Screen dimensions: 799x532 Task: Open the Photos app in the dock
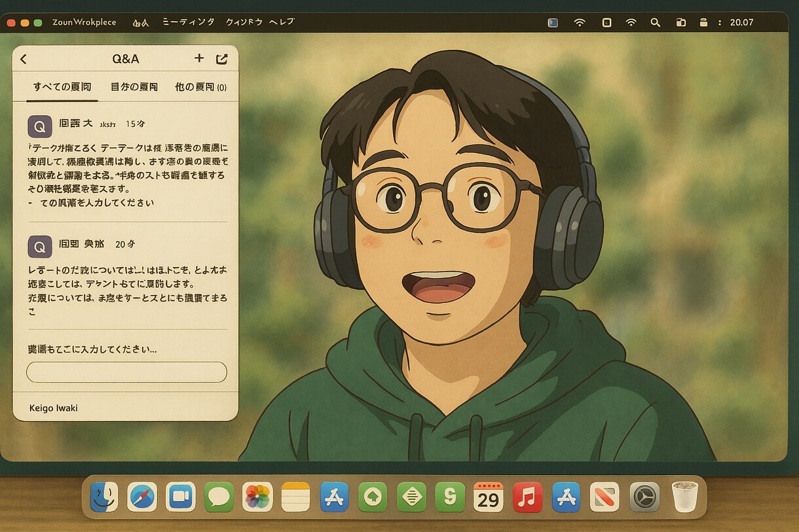(257, 497)
